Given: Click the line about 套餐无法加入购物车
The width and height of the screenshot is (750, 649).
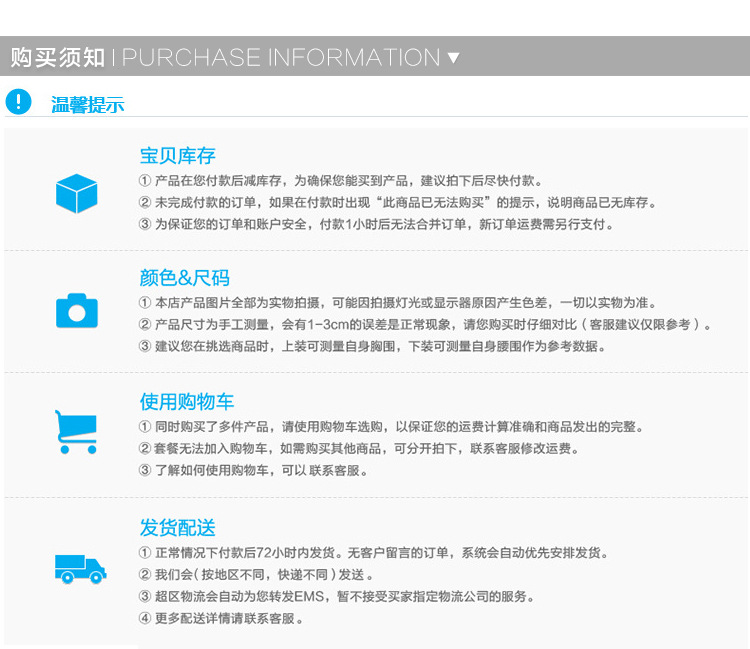Looking at the screenshot, I should click(x=359, y=449).
